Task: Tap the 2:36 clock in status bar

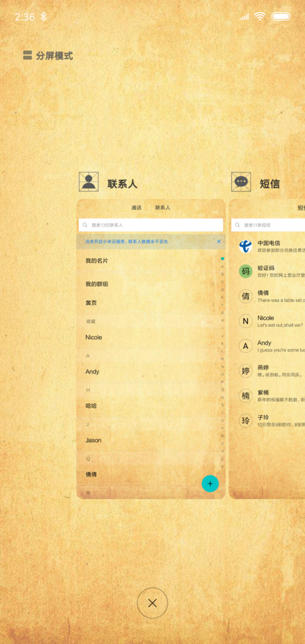Action: [25, 17]
